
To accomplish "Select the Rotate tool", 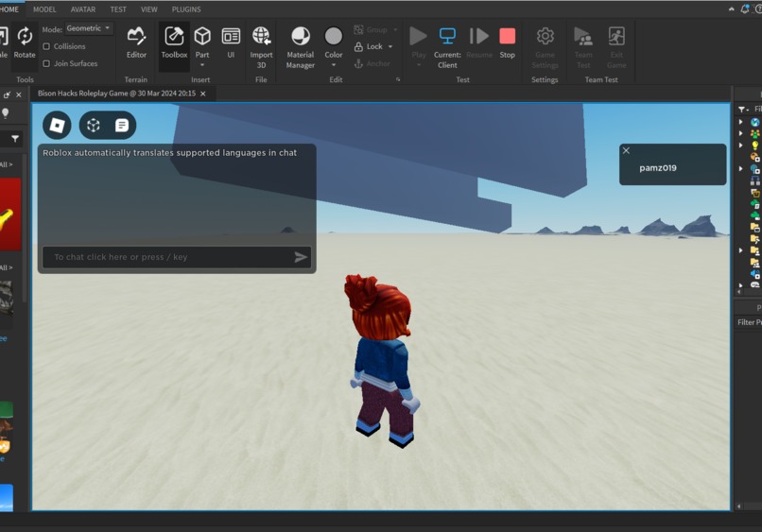I will pyautogui.click(x=25, y=43).
